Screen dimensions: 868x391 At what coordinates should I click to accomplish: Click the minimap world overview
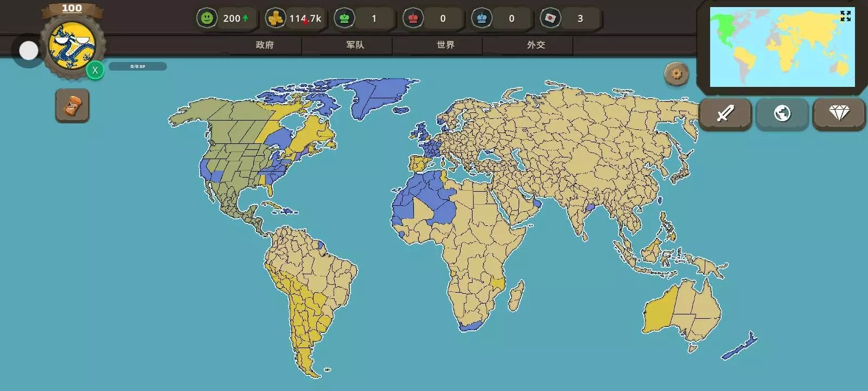point(782,47)
